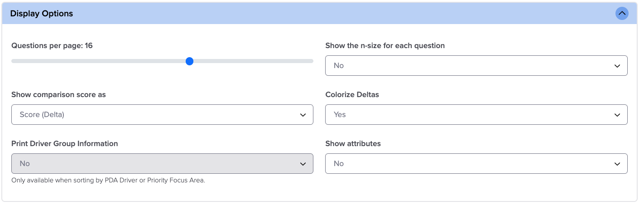
Task: Collapse the Display Options panel chevron
Action: [x=622, y=14]
